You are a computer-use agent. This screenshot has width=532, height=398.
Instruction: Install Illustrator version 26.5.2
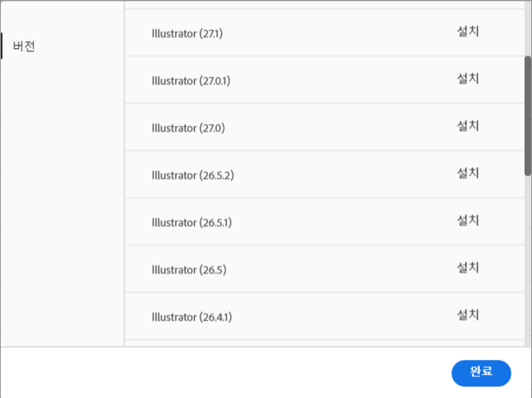click(467, 173)
